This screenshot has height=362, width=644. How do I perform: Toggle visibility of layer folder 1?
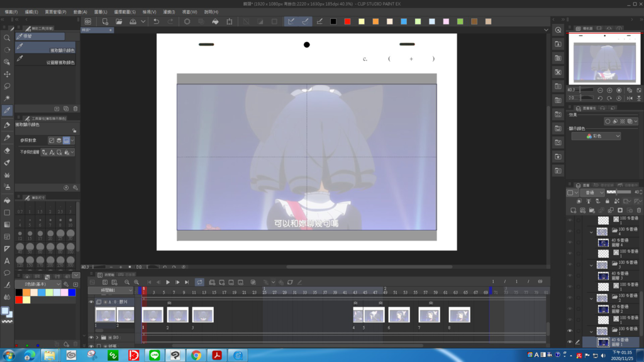point(570,331)
